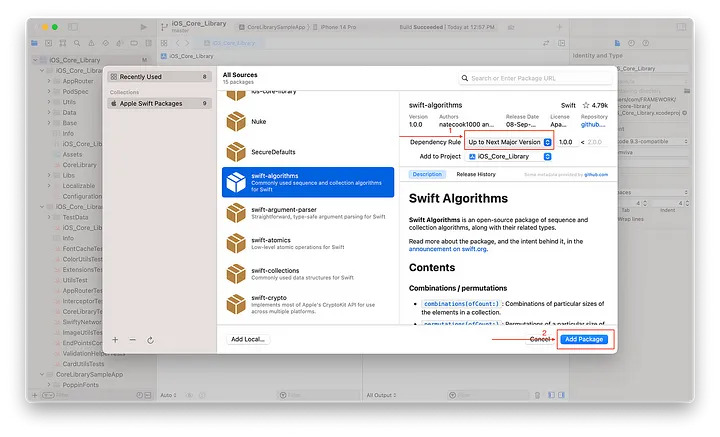Click the minus icon to remove collection
The height and width of the screenshot is (437, 720).
point(132,340)
